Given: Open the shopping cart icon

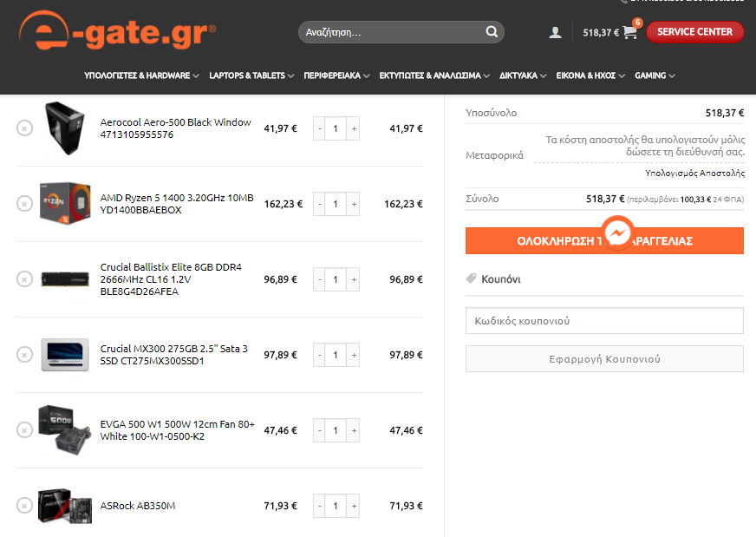Looking at the screenshot, I should [630, 32].
